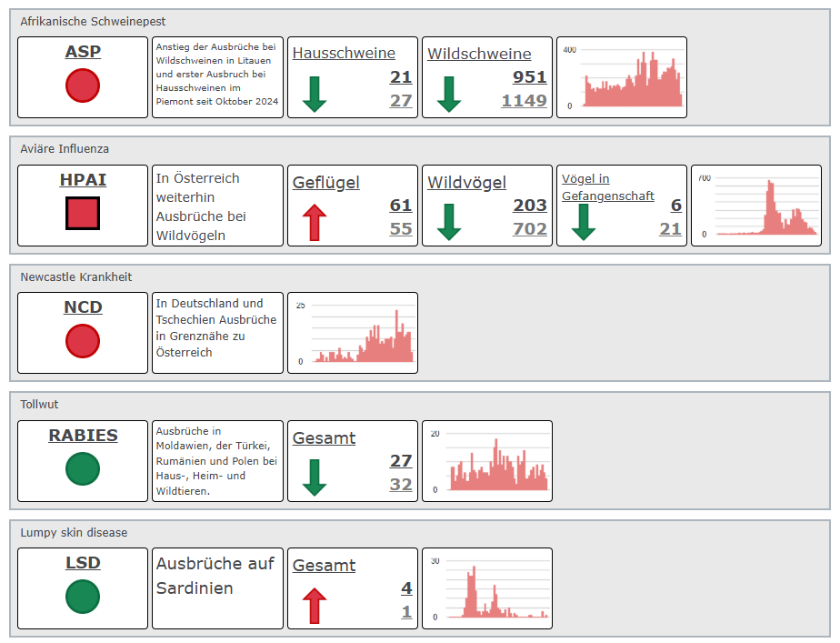Click the red ASP status circle

[x=83, y=85]
